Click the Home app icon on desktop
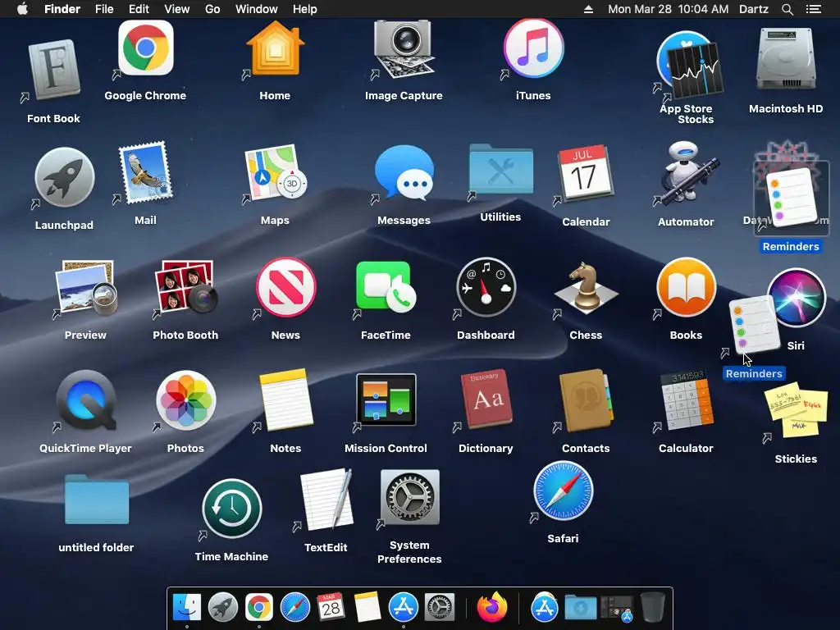The height and width of the screenshot is (630, 840). coord(275,48)
